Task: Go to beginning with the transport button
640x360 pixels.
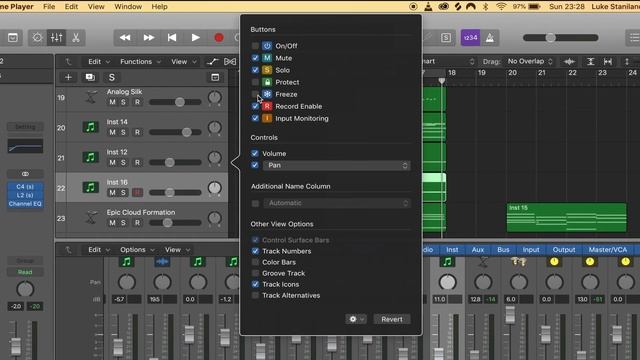Action: coord(172,38)
